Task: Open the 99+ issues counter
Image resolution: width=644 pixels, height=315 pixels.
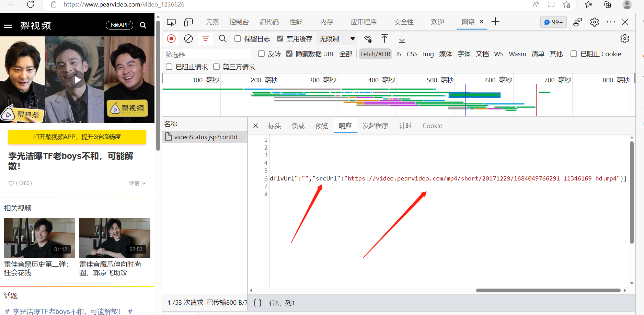Action: (553, 22)
